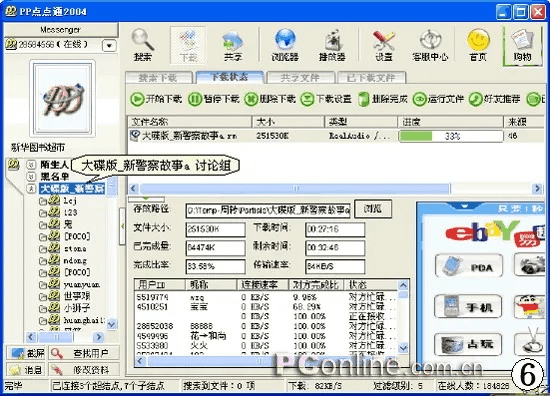This screenshot has height=396, width=550.
Task: Sort peers by 连接速率 column header
Action: (263, 284)
